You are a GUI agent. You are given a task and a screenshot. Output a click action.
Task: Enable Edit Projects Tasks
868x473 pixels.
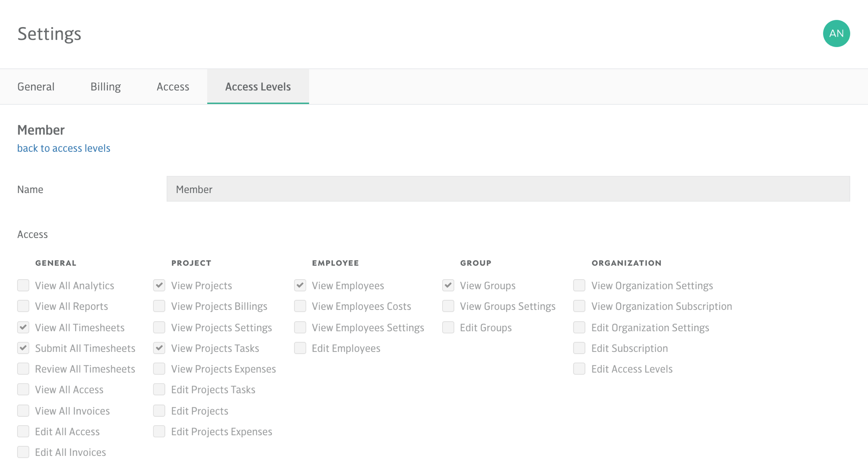[159, 389]
